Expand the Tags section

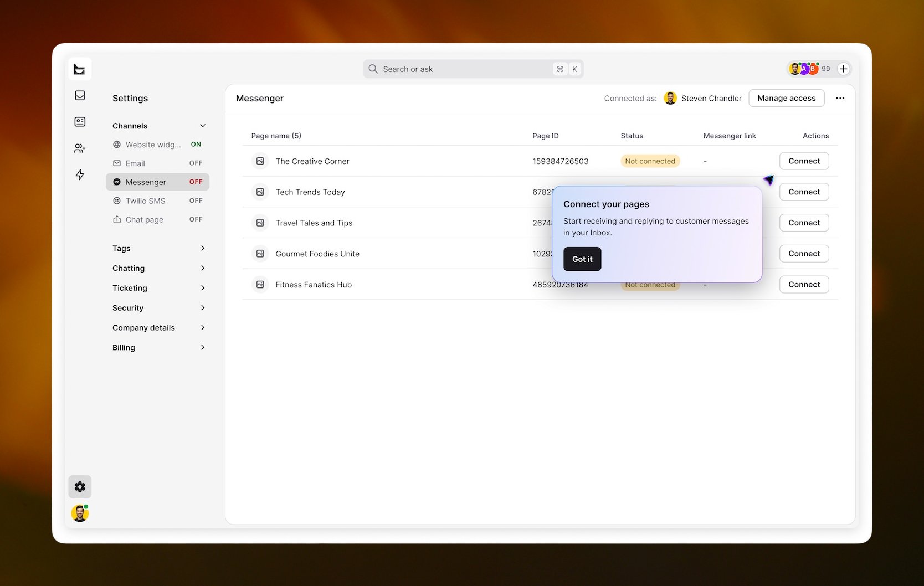click(159, 248)
